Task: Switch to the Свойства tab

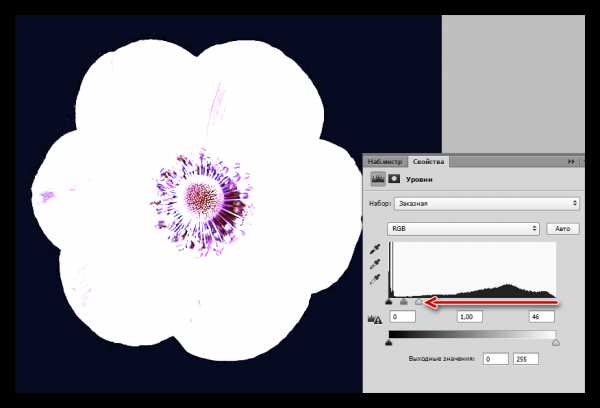Action: coord(428,162)
